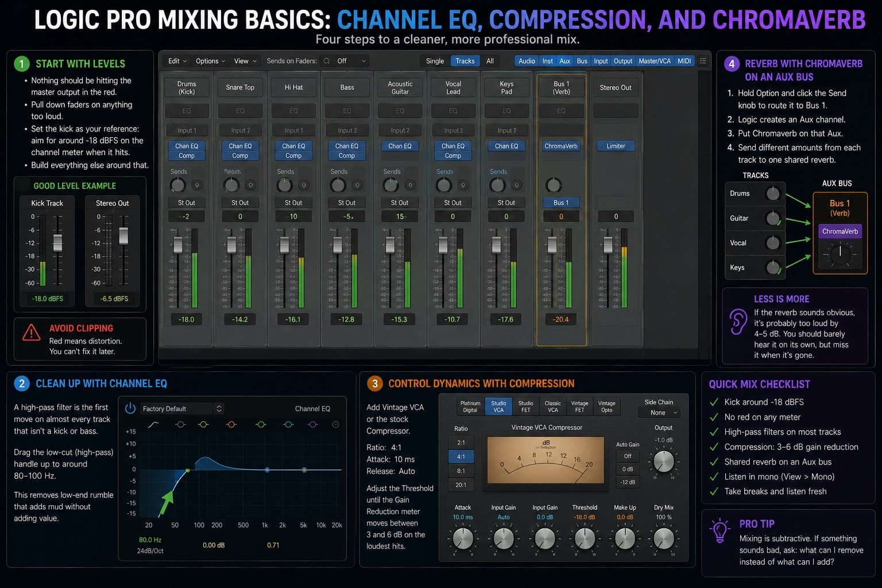Click the compressor Make Up knob
882x588 pixels.
pyautogui.click(x=625, y=539)
